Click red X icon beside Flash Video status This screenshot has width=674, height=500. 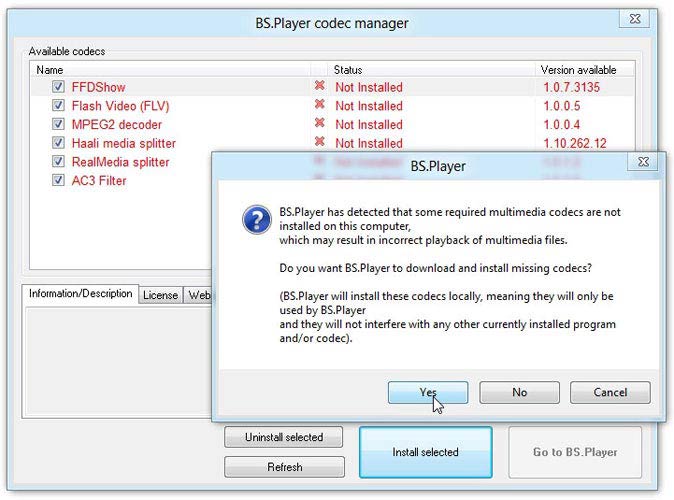(x=320, y=105)
